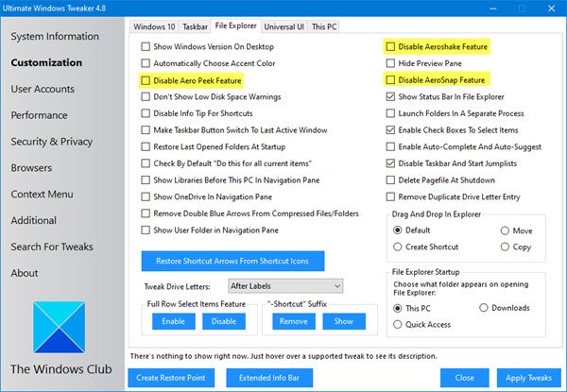Click Apply Tweaks button
Viewport: 567px width, 392px height.
pos(528,378)
